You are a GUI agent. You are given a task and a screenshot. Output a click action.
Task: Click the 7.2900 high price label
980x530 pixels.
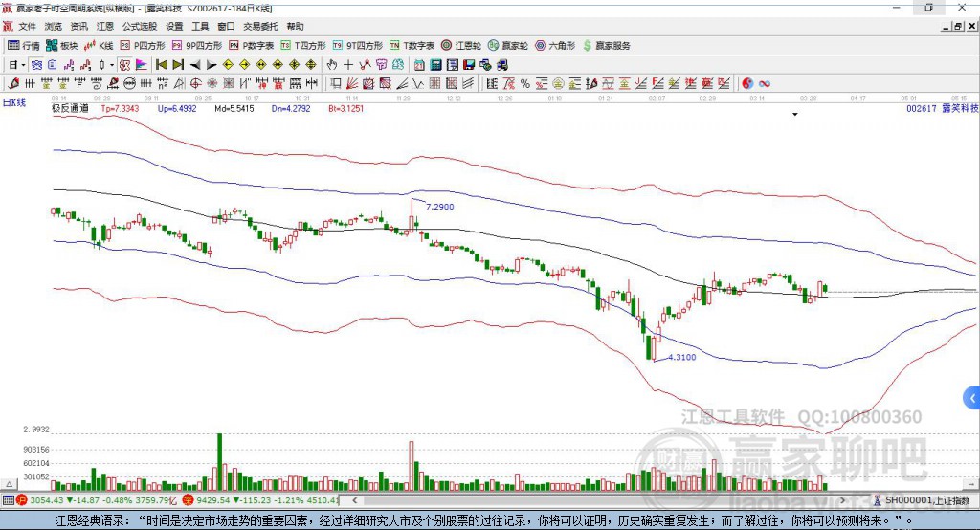[x=440, y=207]
